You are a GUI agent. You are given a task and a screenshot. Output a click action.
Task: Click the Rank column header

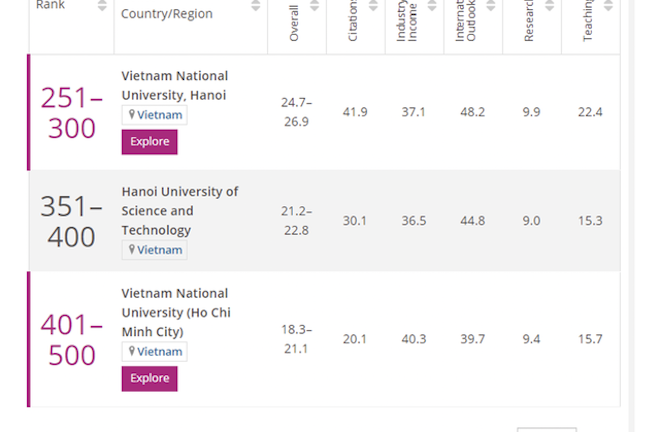pyautogui.click(x=50, y=6)
